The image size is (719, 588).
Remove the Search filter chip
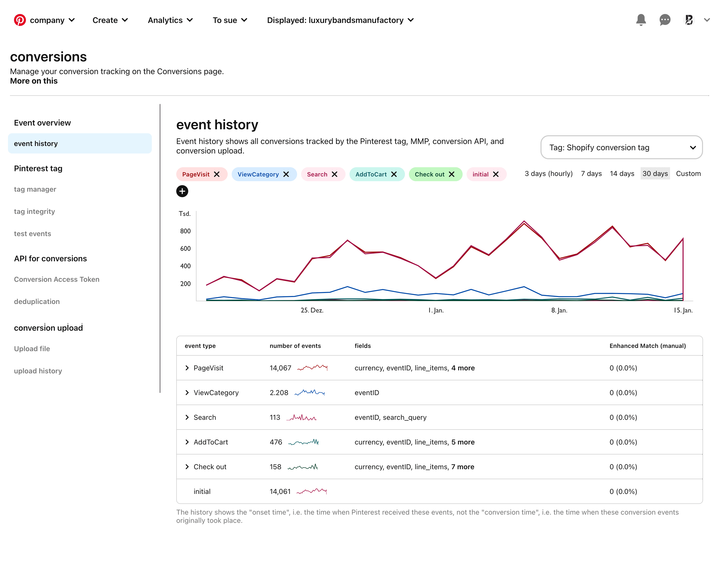tap(335, 174)
